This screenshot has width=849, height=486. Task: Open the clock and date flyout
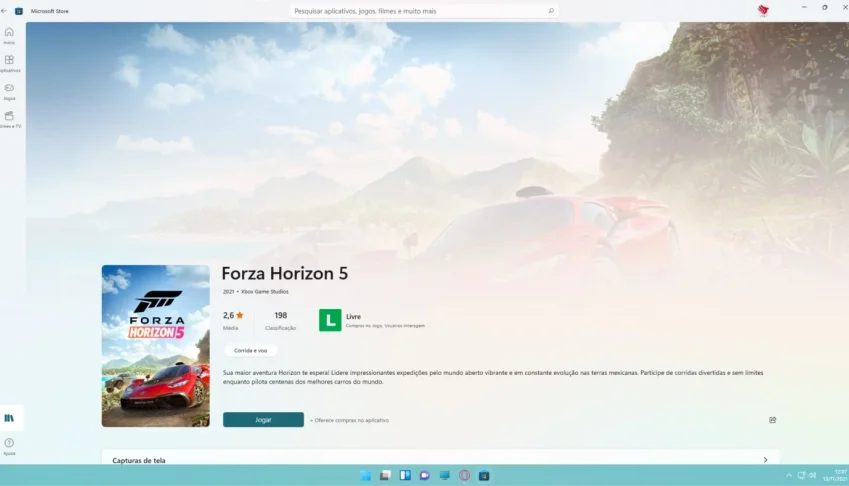pyautogui.click(x=835, y=476)
